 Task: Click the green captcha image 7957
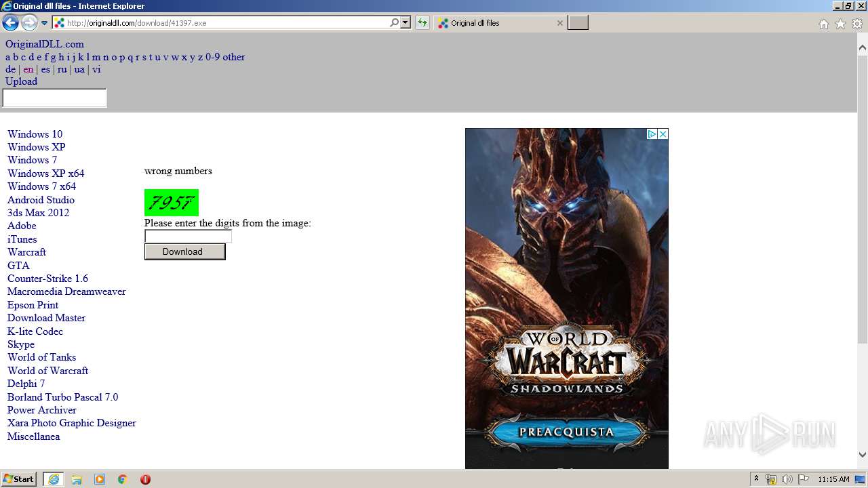(x=172, y=203)
